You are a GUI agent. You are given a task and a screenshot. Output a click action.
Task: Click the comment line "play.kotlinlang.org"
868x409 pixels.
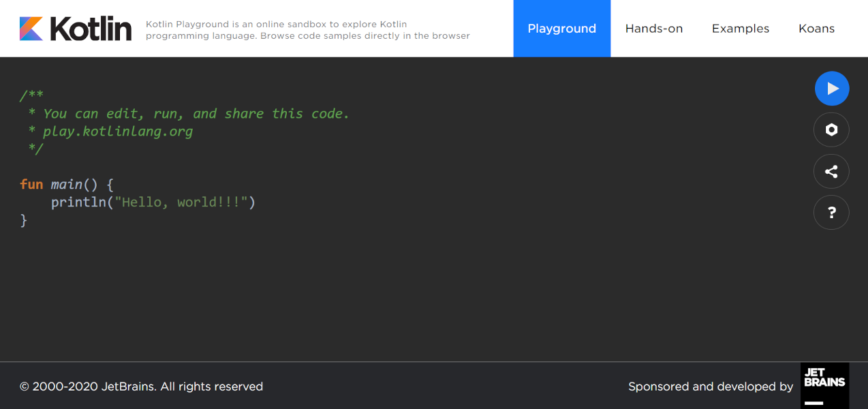pyautogui.click(x=117, y=132)
